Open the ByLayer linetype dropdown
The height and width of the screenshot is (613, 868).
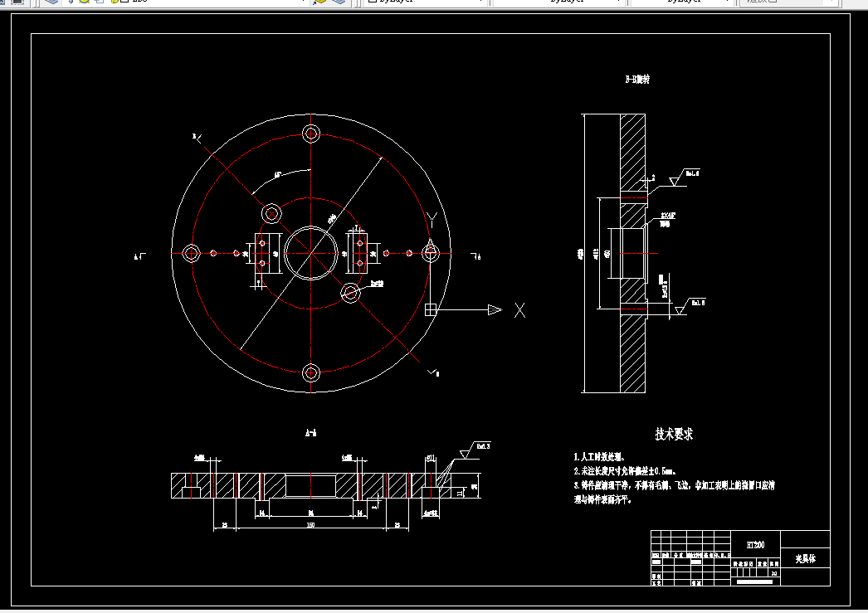coord(559,1)
